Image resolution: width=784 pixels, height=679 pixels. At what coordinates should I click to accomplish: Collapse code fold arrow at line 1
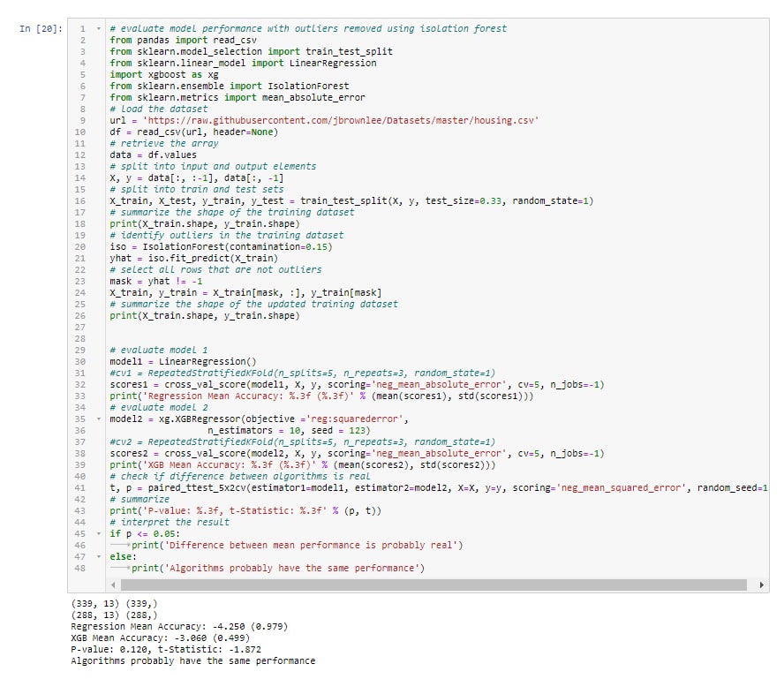pos(99,29)
